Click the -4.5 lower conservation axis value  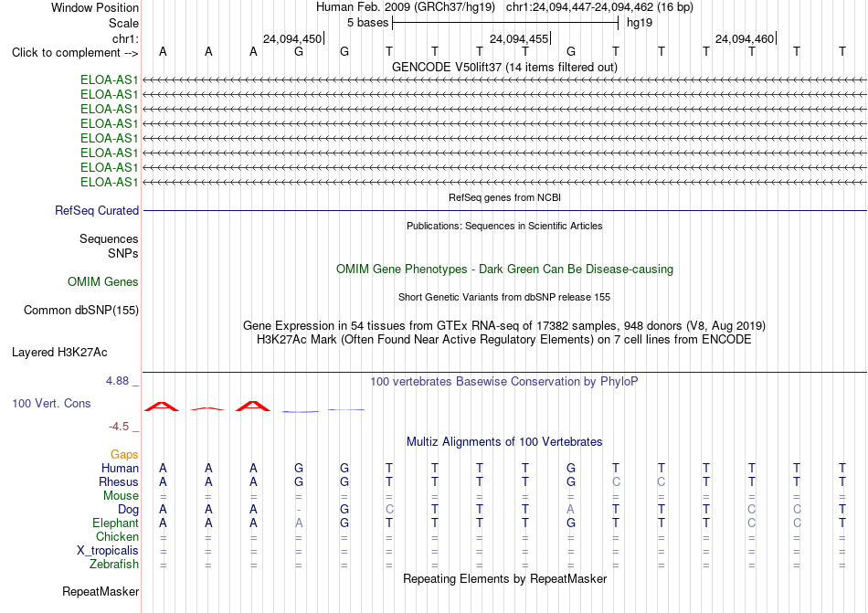(119, 426)
